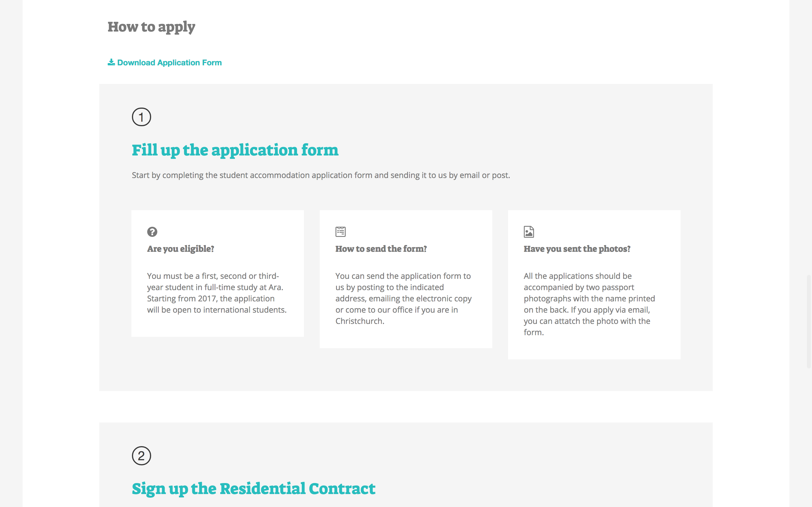The image size is (812, 507).
Task: Click the "How to apply" heading
Action: 151,27
